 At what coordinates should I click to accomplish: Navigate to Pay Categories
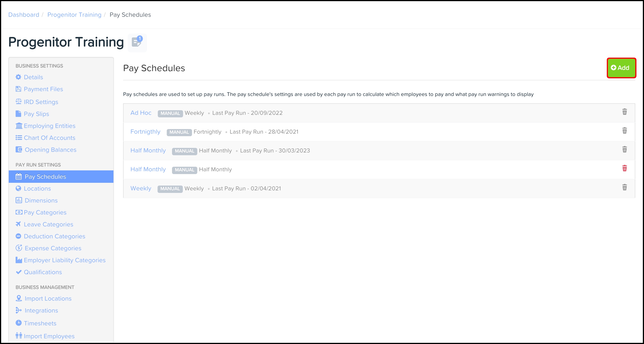point(45,212)
